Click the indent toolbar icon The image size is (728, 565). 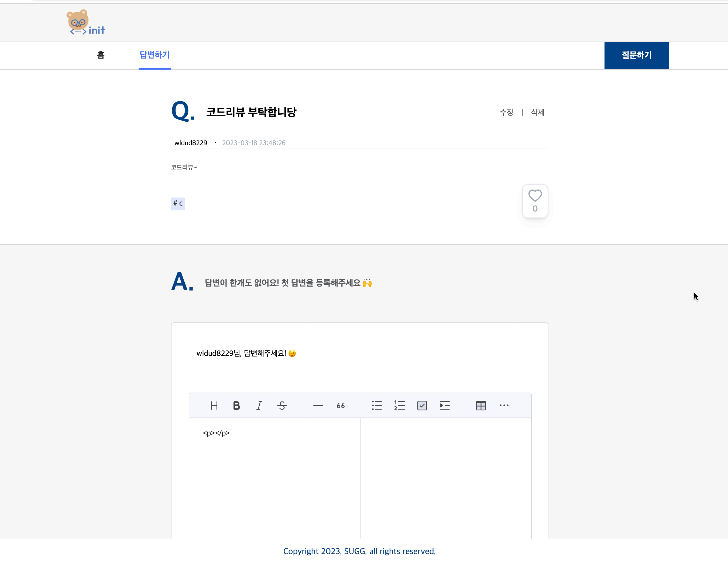click(445, 406)
